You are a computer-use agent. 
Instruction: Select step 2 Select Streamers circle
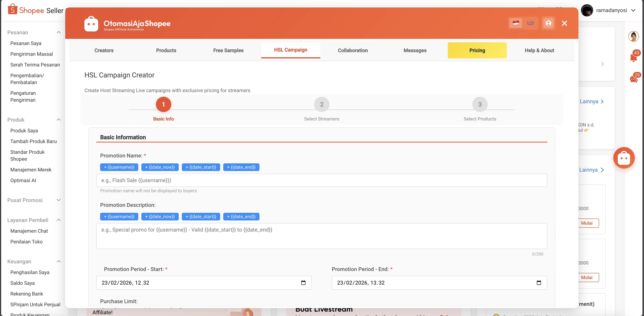tap(321, 104)
